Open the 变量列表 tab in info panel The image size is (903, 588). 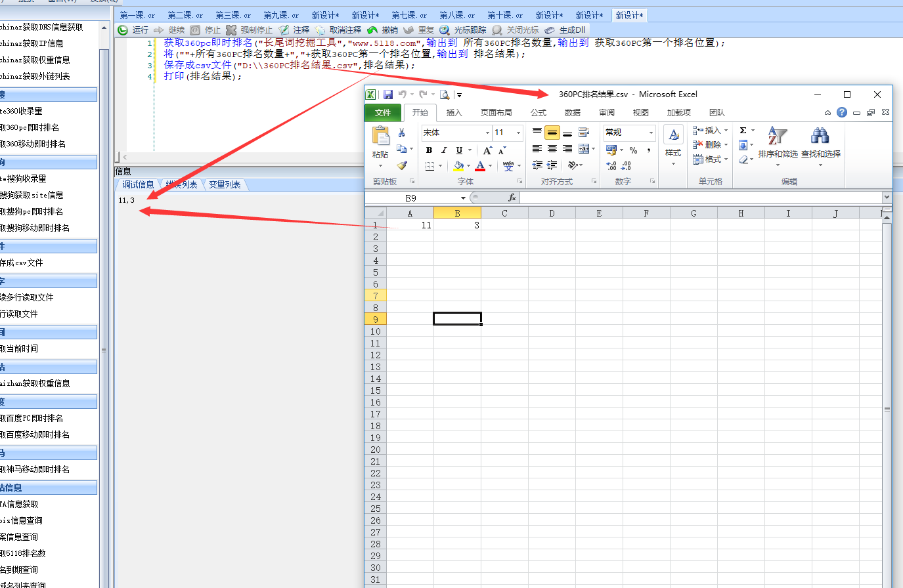pyautogui.click(x=225, y=184)
